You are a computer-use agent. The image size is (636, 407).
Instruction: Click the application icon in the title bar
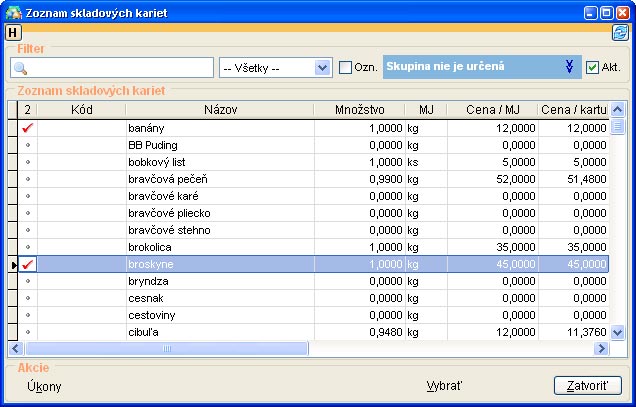point(12,12)
